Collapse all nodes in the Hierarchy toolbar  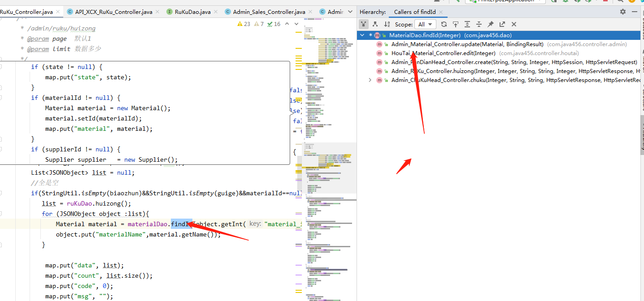[479, 24]
